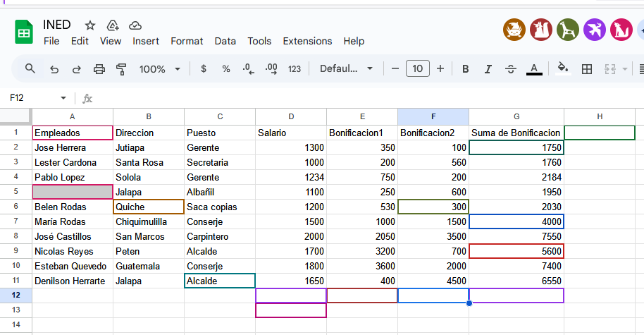Viewport: 644px width, 335px height.
Task: Click purple bird collaborator avatar
Action: click(x=594, y=30)
